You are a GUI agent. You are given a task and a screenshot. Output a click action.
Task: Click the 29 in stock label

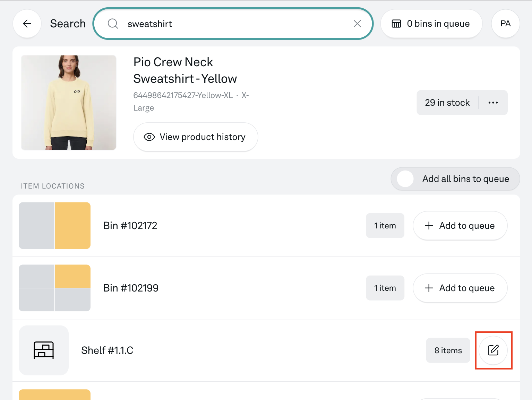click(x=447, y=103)
